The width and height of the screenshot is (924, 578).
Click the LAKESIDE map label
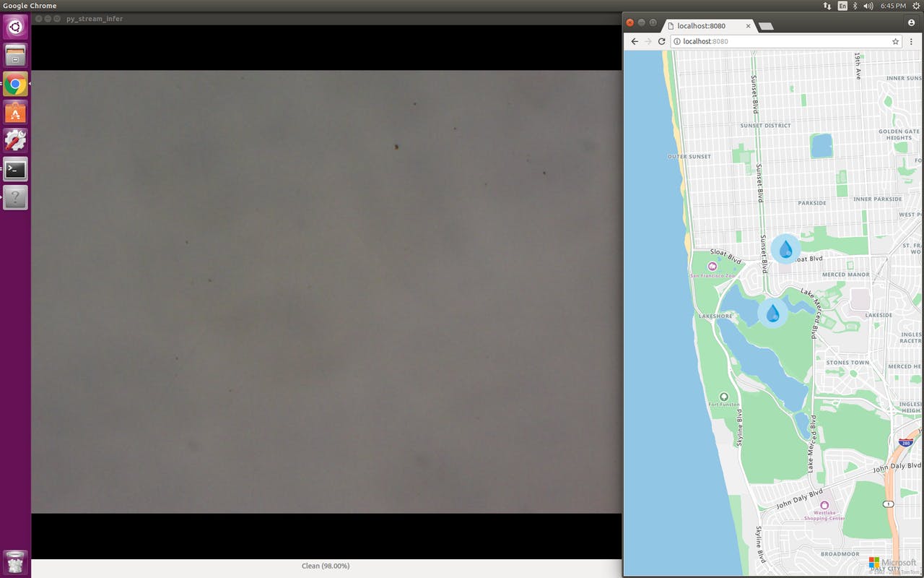pos(879,315)
